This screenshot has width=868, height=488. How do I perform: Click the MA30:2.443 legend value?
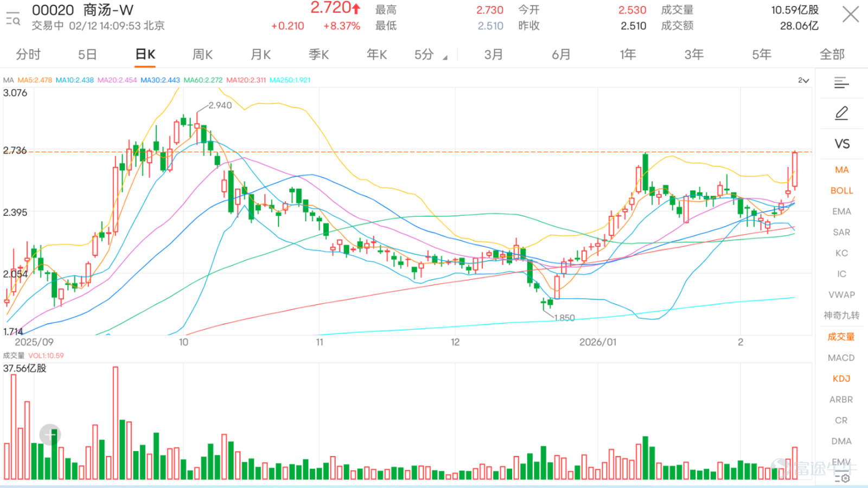160,80
